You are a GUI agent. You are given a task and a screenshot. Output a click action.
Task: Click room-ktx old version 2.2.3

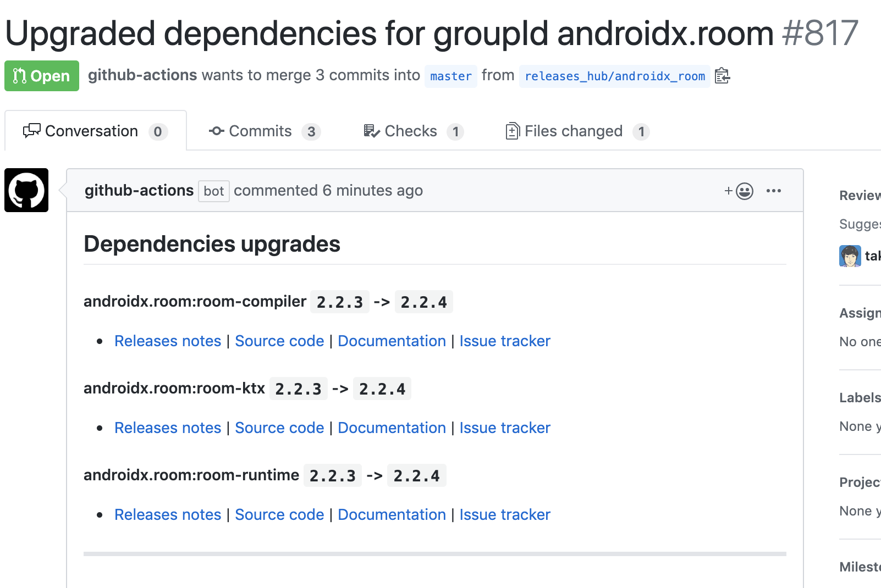click(x=299, y=389)
